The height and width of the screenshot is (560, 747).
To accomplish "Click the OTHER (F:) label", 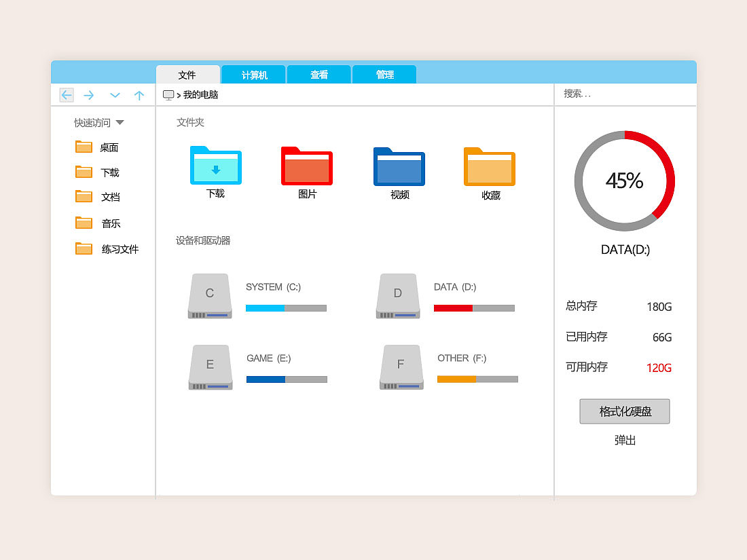I will point(462,358).
